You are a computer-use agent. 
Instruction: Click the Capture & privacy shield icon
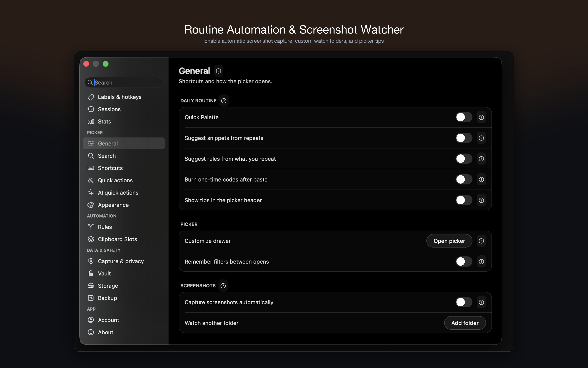[x=91, y=261]
